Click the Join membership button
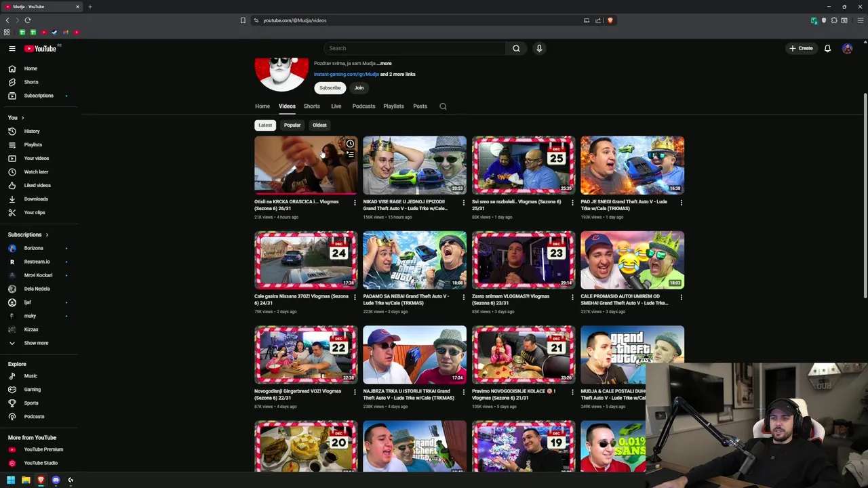868x488 pixels. [x=359, y=87]
